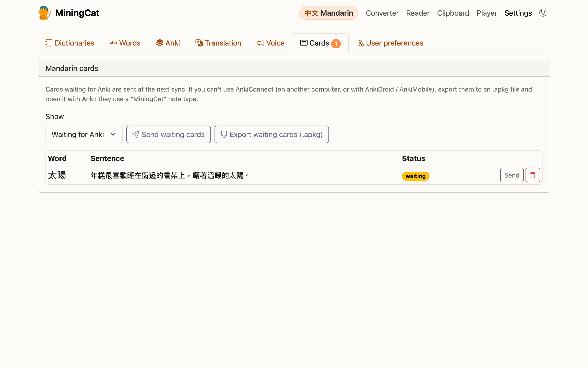This screenshot has width=588, height=368.
Task: Select the Cards tab
Action: tap(320, 43)
